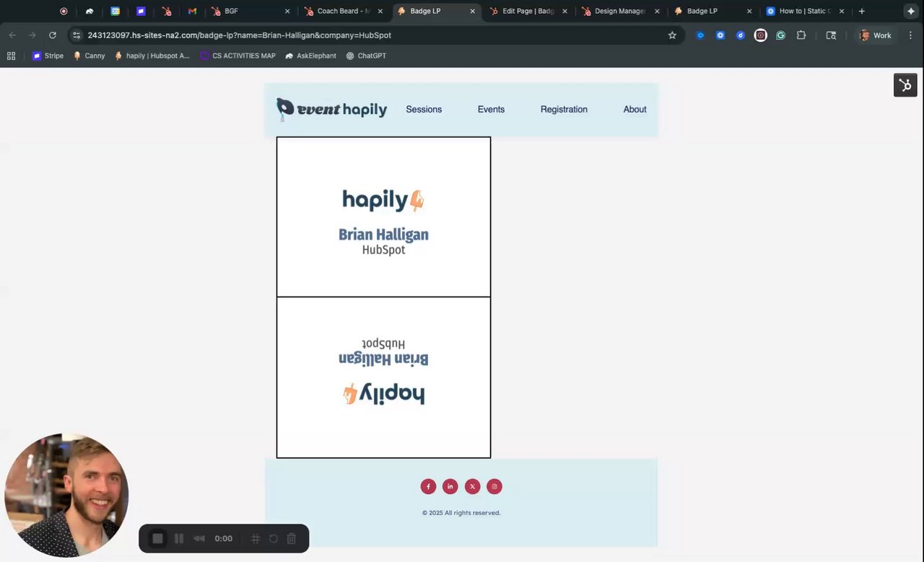The width and height of the screenshot is (924, 562).
Task: Delete the recording with trash icon
Action: pyautogui.click(x=292, y=539)
